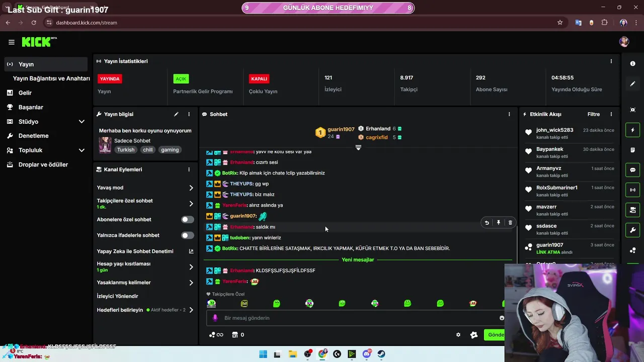Expand Takipçilere özel sohbet settings
The height and width of the screenshot is (362, 644).
click(x=191, y=204)
